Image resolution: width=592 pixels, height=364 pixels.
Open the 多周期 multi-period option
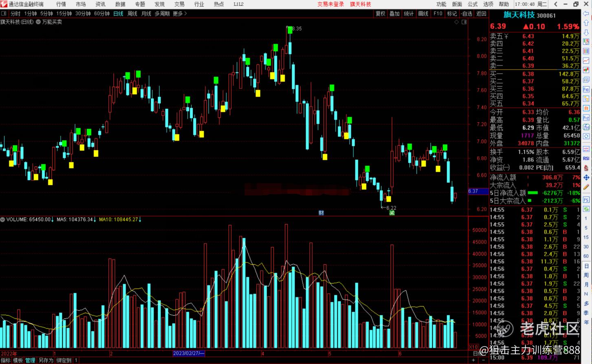click(x=162, y=14)
